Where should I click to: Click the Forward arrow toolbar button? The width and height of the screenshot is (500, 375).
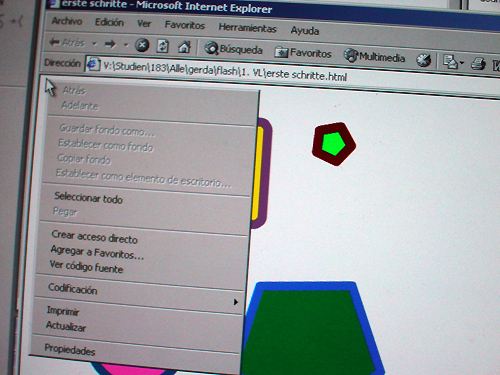110,43
